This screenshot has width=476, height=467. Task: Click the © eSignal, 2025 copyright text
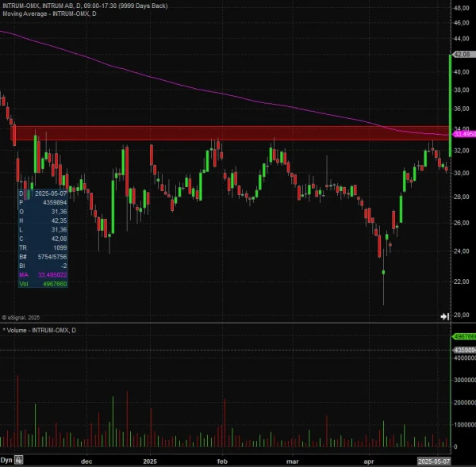point(21,317)
